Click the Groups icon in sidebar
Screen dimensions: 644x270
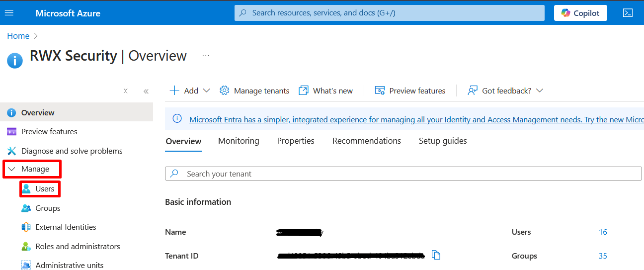[x=26, y=208]
